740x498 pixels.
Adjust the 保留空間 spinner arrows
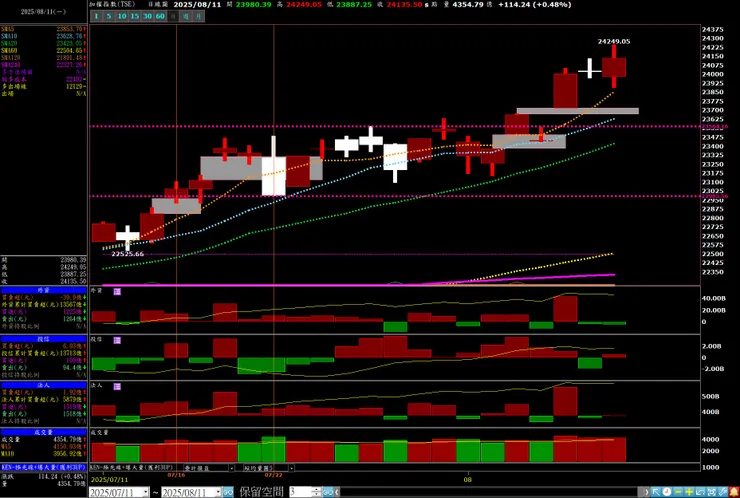[316, 492]
